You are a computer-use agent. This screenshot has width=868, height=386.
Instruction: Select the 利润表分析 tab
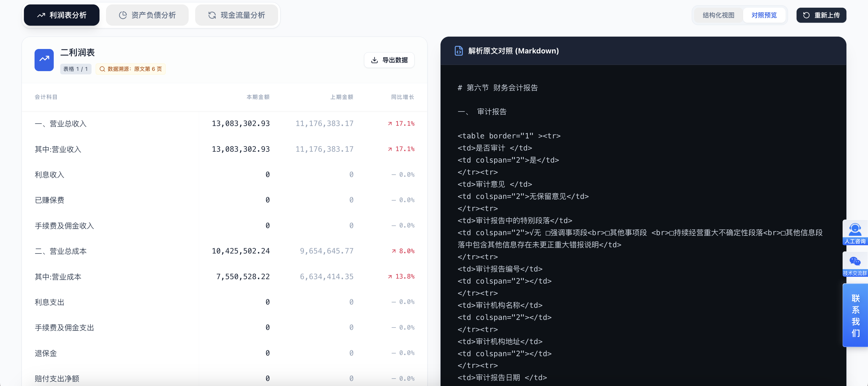(x=62, y=16)
